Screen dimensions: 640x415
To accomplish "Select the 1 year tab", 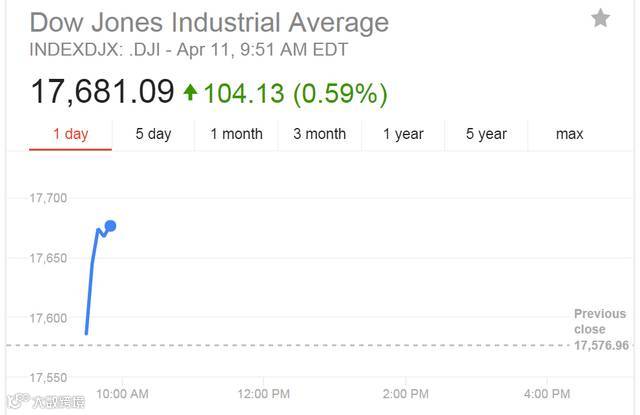I will pos(403,134).
